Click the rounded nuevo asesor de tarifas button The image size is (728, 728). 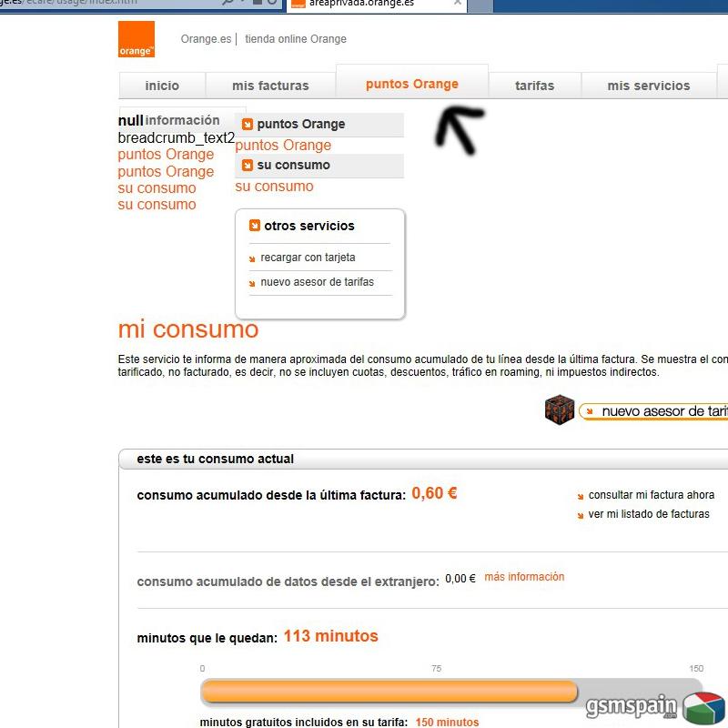(x=653, y=411)
